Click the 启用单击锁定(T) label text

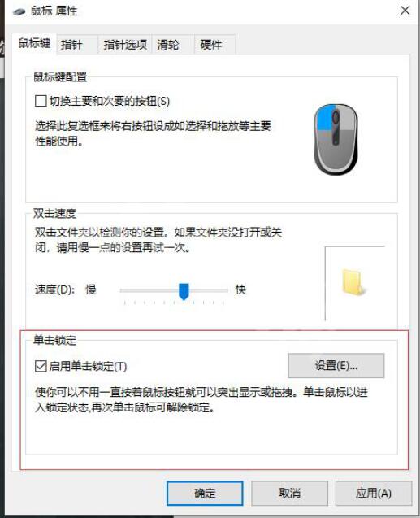click(x=88, y=366)
